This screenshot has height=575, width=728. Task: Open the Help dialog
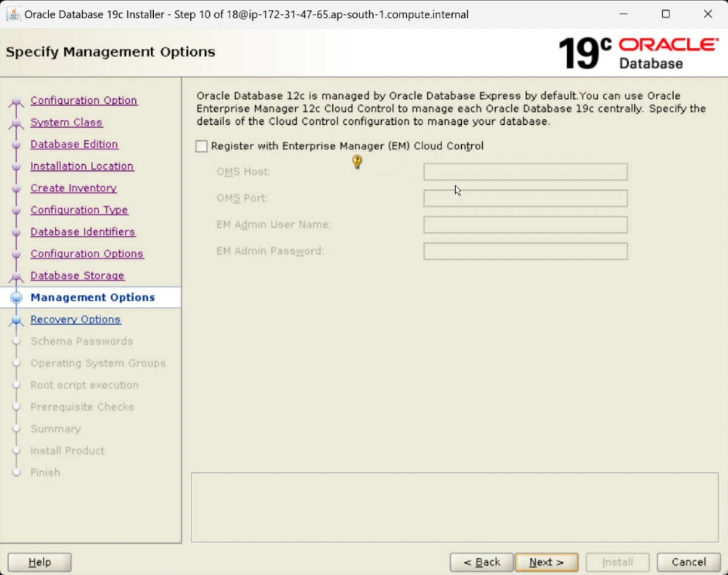point(39,562)
